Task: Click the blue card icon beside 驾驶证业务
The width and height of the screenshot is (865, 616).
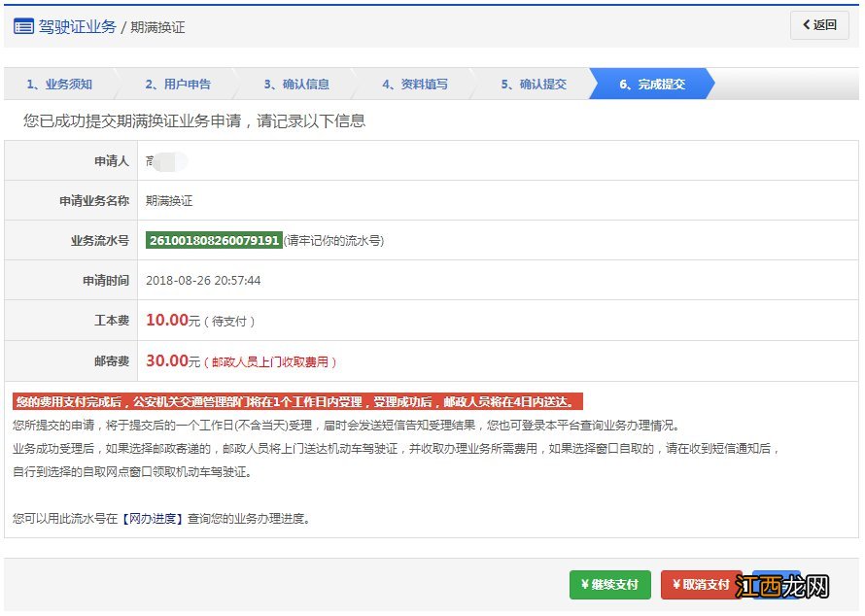Action: tap(23, 26)
